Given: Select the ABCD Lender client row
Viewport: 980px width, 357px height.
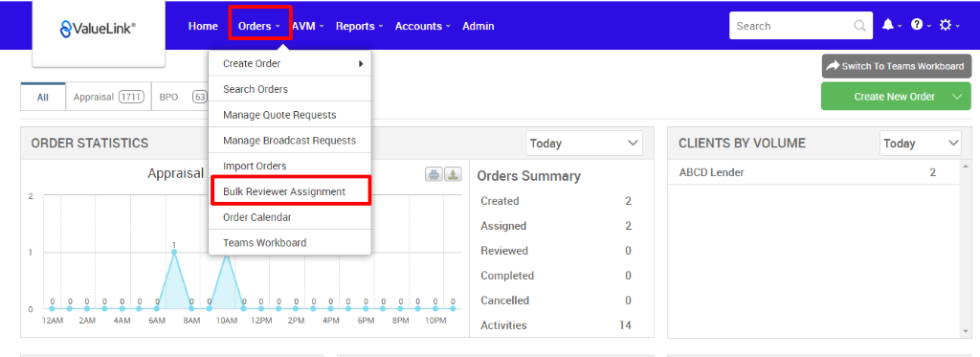Looking at the screenshot, I should [813, 172].
